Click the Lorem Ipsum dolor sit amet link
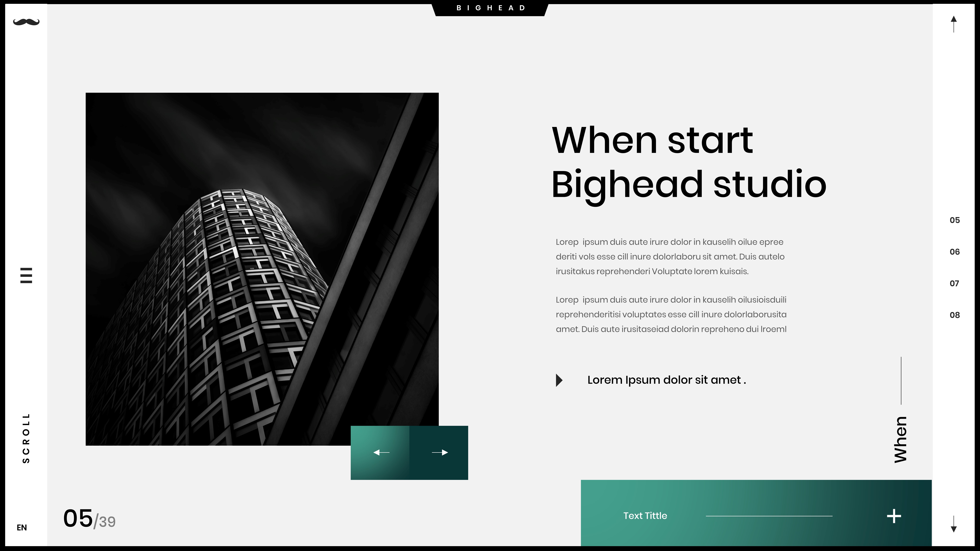Image resolution: width=980 pixels, height=551 pixels. 666,380
